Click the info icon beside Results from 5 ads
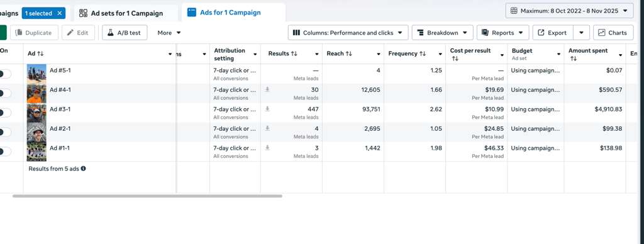Image resolution: width=644 pixels, height=244 pixels. (84, 169)
